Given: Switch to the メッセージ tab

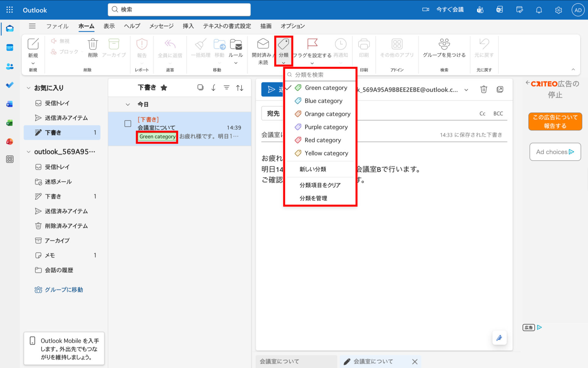Looking at the screenshot, I should coord(161,26).
